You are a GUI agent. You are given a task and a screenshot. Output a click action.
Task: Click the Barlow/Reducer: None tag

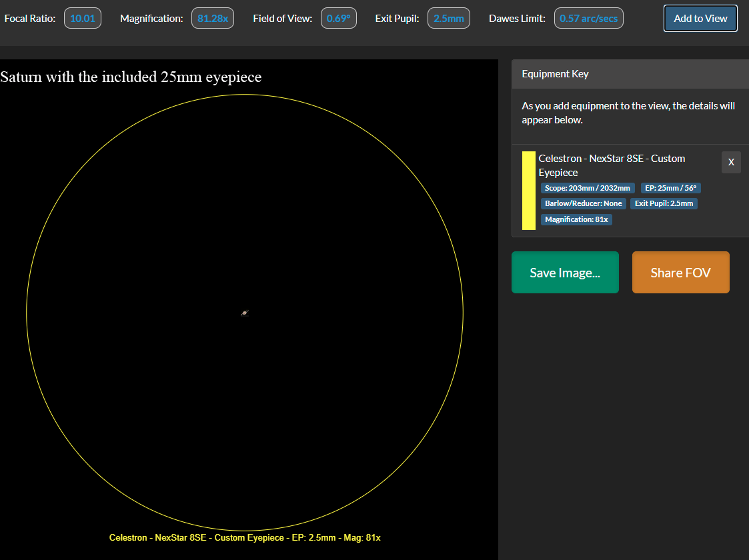583,203
